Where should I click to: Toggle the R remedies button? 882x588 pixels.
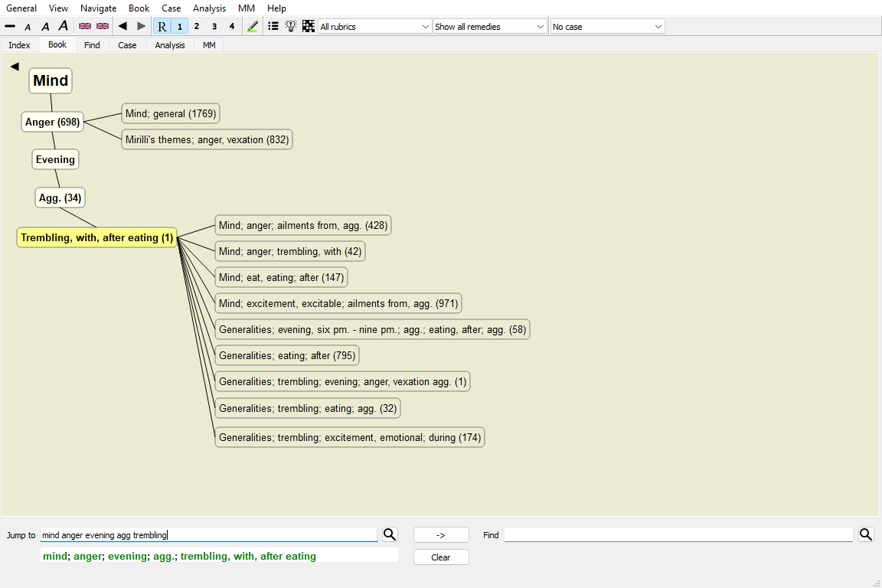[162, 27]
